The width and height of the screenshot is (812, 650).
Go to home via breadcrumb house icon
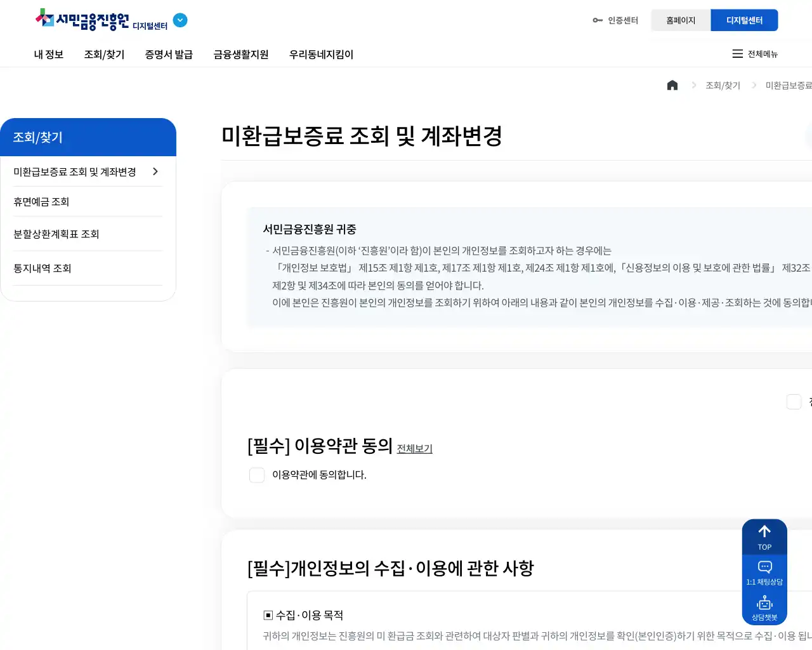(672, 85)
